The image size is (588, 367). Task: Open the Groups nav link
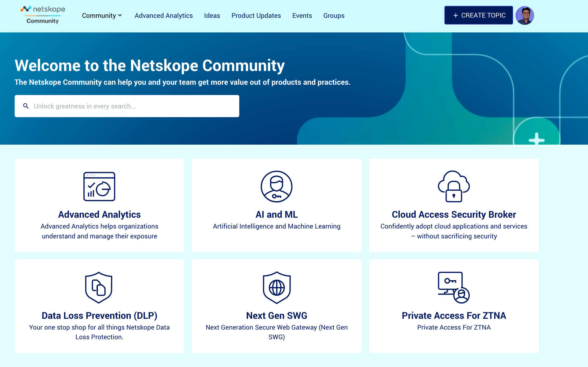point(334,15)
